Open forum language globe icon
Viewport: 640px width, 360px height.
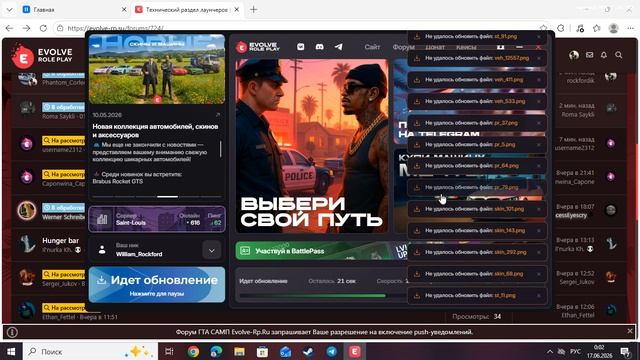pos(574,55)
